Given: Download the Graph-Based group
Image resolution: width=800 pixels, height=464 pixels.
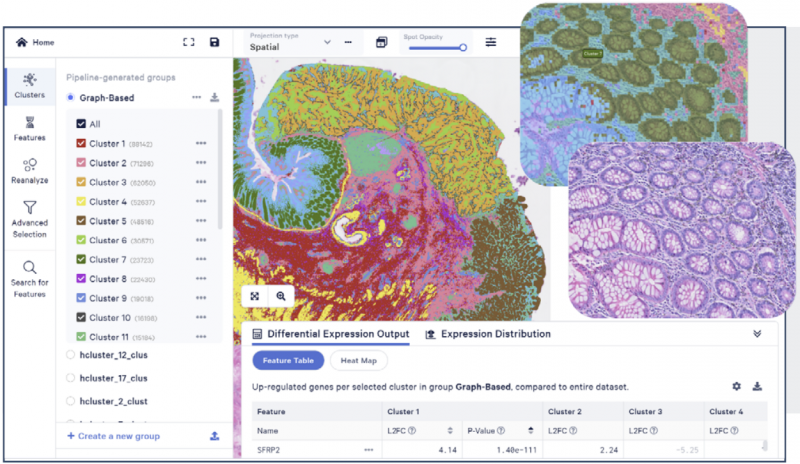Looking at the screenshot, I should click(214, 98).
